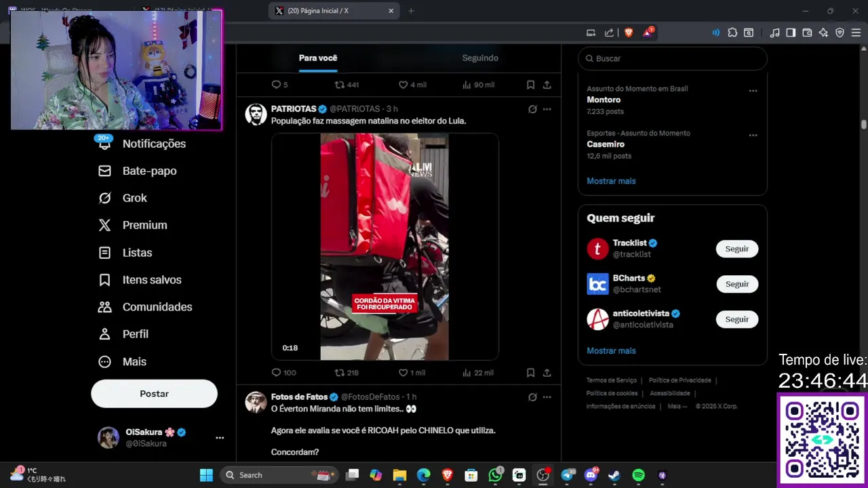Open more options for Casemiro trend
This screenshot has height=488, width=868.
tap(753, 136)
